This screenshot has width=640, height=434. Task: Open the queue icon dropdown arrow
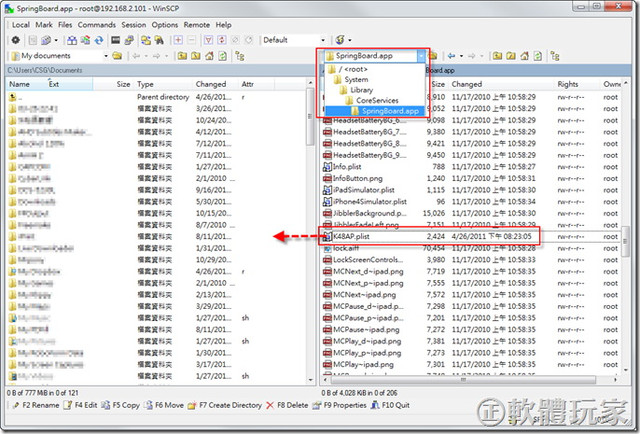click(x=56, y=40)
